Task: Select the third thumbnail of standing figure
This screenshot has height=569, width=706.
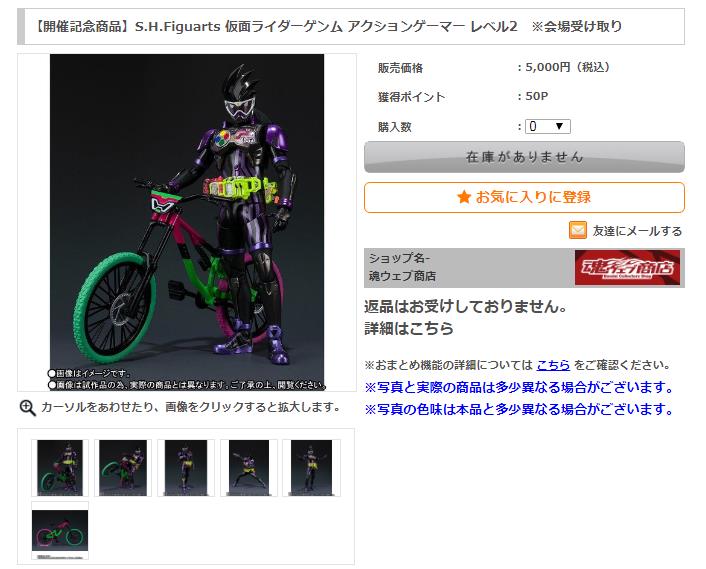Action: click(x=186, y=468)
